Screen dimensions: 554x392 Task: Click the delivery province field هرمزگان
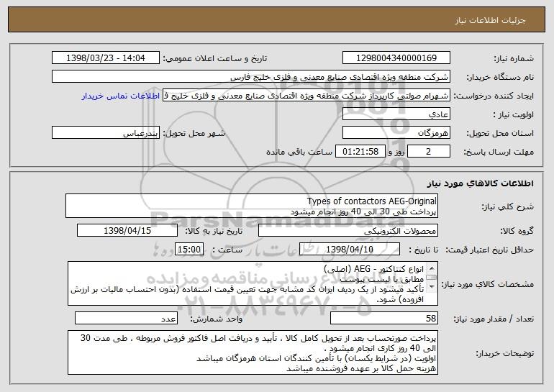click(x=396, y=132)
